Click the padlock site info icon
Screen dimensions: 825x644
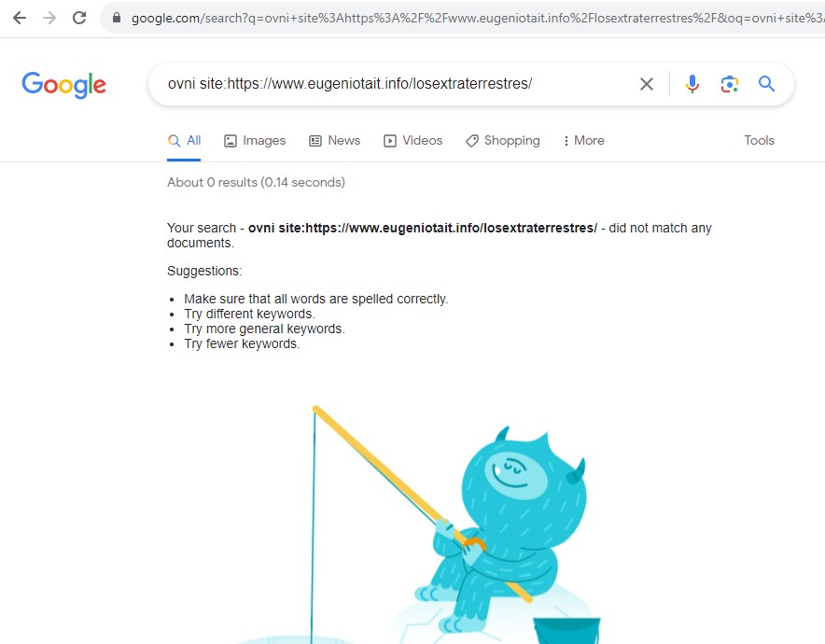coord(117,18)
